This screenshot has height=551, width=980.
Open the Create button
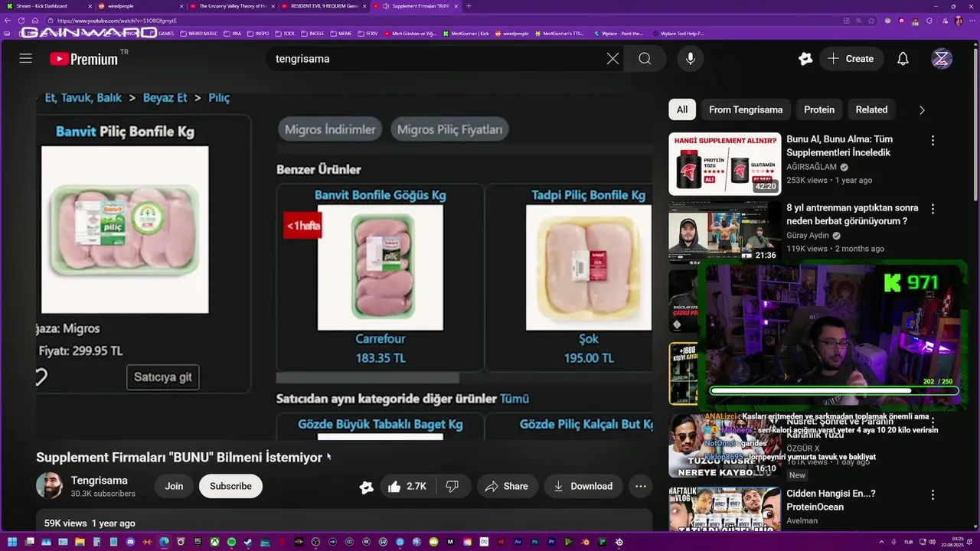[851, 59]
